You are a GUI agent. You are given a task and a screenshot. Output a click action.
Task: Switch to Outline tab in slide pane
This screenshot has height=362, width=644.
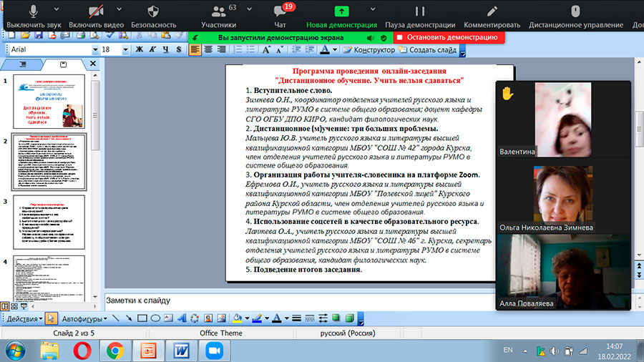pos(23,64)
